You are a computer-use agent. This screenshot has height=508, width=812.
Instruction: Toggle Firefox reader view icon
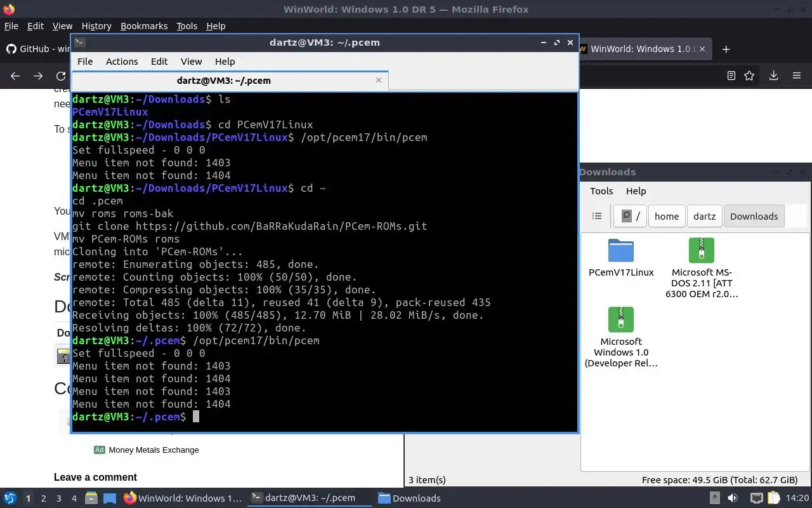(731, 76)
